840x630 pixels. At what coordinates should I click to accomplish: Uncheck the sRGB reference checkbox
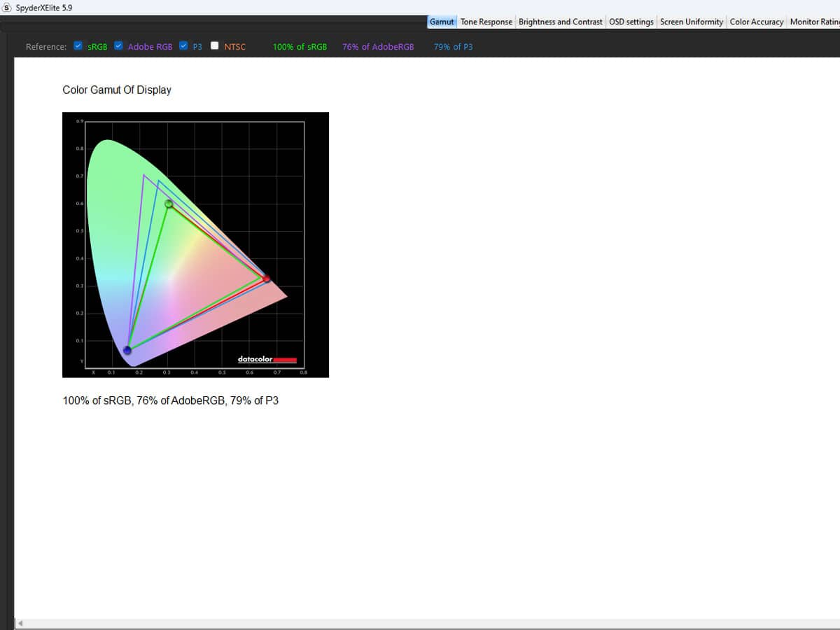[78, 46]
